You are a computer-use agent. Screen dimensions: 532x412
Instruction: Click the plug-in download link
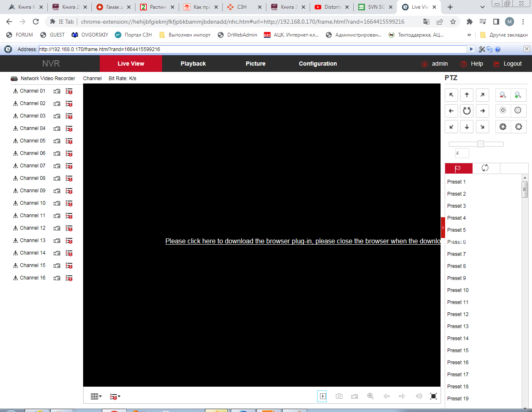click(303, 241)
